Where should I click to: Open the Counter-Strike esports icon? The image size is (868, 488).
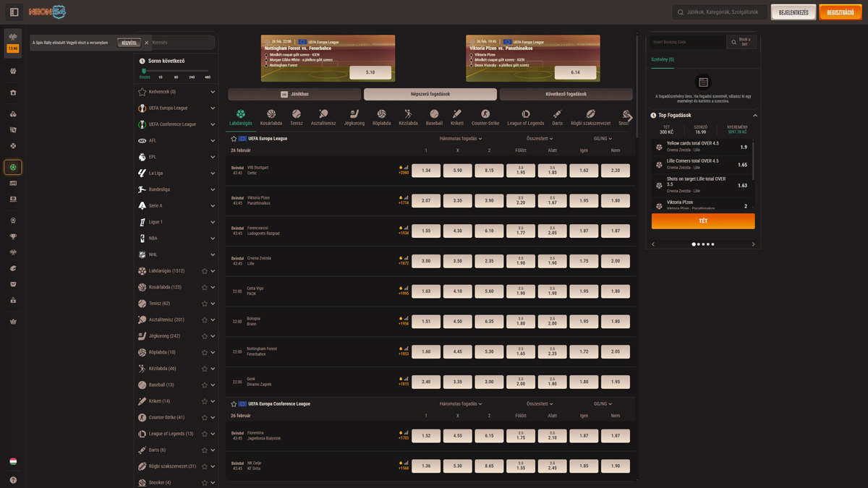pos(485,116)
